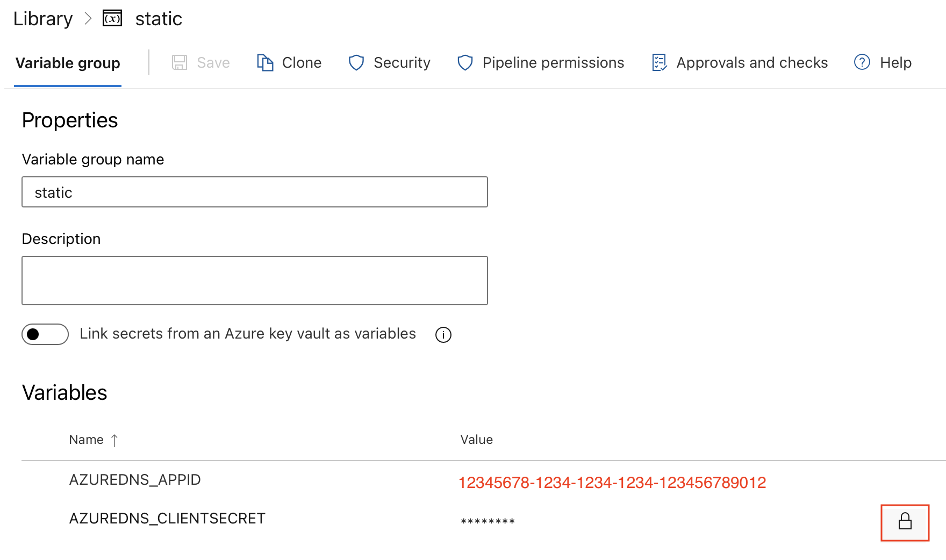This screenshot has height=560, width=946.
Task: Click the Link secrets from Azure key vault label
Action: (248, 334)
